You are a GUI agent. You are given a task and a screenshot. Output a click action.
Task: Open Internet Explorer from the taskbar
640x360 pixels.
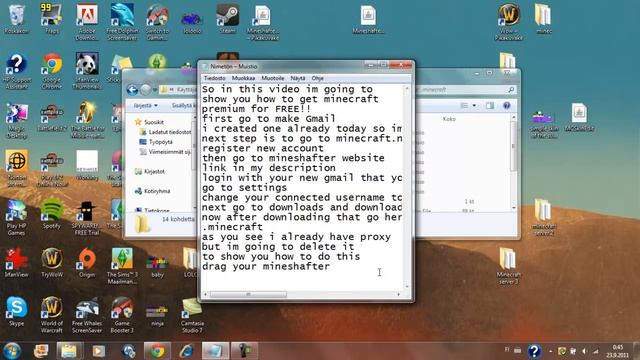tap(186, 351)
